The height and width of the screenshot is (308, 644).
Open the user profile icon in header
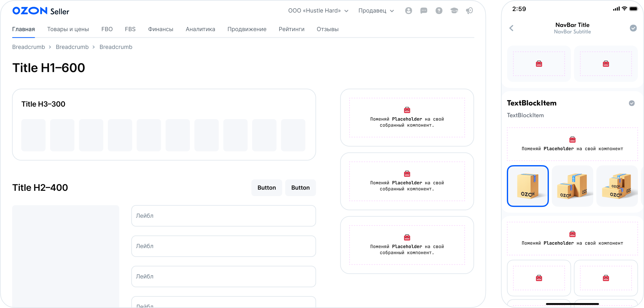pyautogui.click(x=408, y=11)
